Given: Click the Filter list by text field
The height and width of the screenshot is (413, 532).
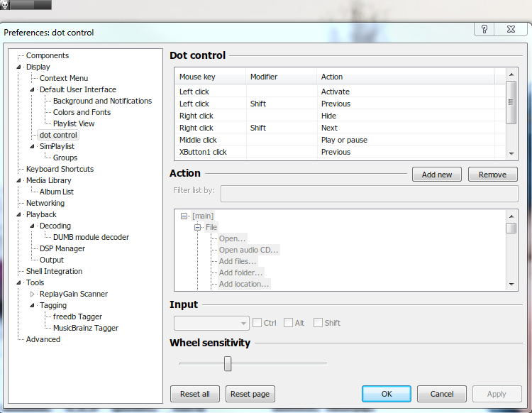Looking at the screenshot, I should [369, 194].
